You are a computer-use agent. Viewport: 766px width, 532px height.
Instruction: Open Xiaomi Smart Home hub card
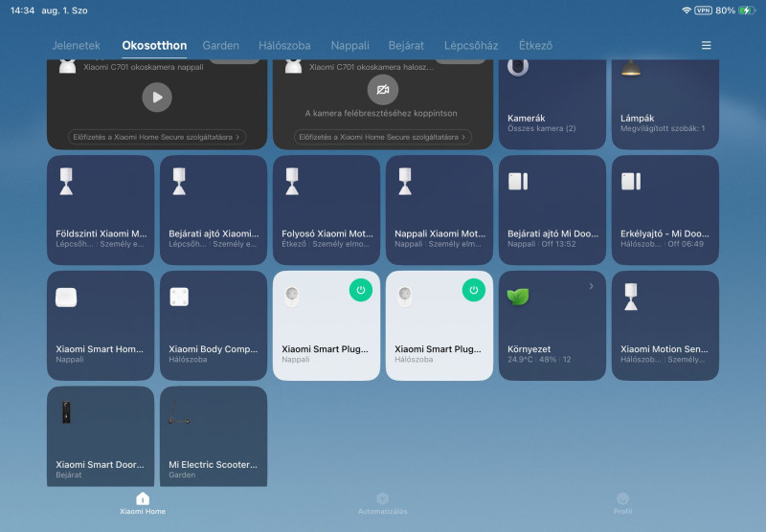pos(101,325)
